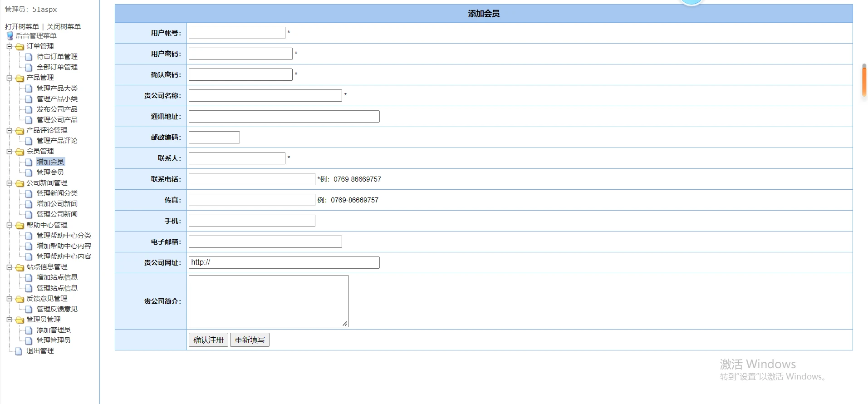Focus the 联系电话 input field
This screenshot has height=404, width=868.
click(x=252, y=179)
